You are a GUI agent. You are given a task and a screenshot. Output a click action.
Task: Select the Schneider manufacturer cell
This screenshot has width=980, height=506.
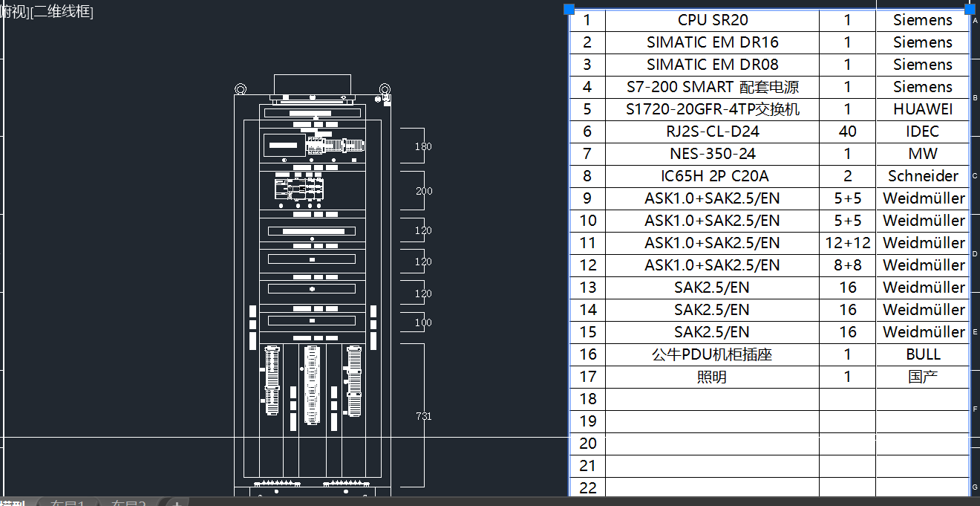point(923,176)
